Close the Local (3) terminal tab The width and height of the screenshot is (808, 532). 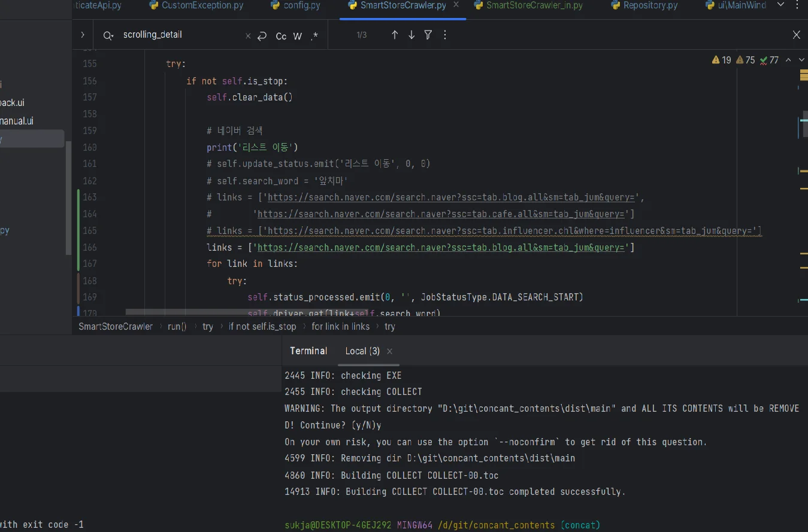point(389,351)
